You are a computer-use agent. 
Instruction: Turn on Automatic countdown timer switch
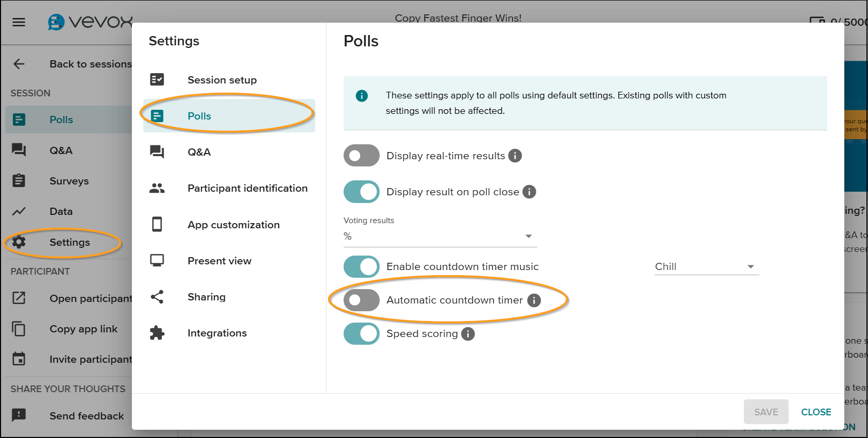(362, 300)
